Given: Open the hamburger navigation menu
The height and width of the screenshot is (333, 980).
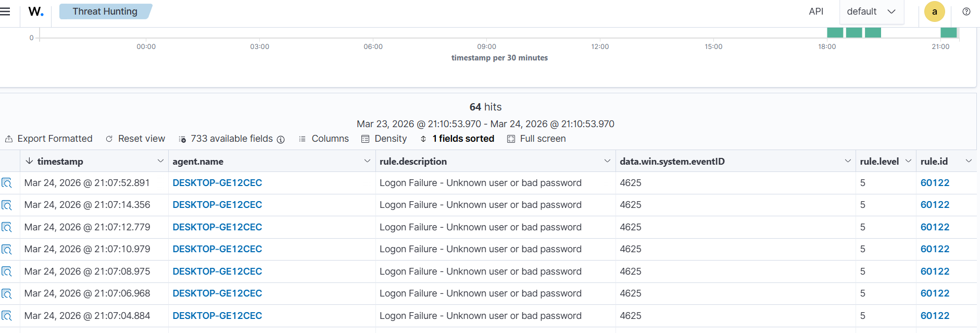Looking at the screenshot, I should pyautogui.click(x=5, y=11).
